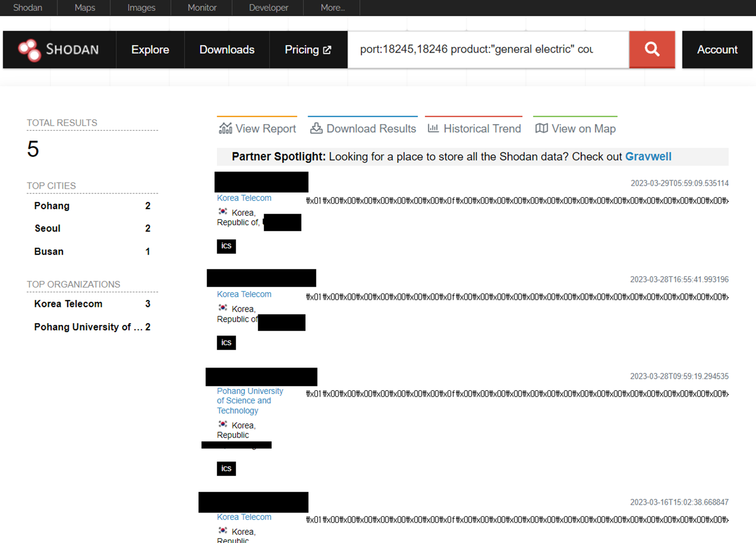Open Korea Telecom link in the 16:55:41 result

click(x=244, y=294)
